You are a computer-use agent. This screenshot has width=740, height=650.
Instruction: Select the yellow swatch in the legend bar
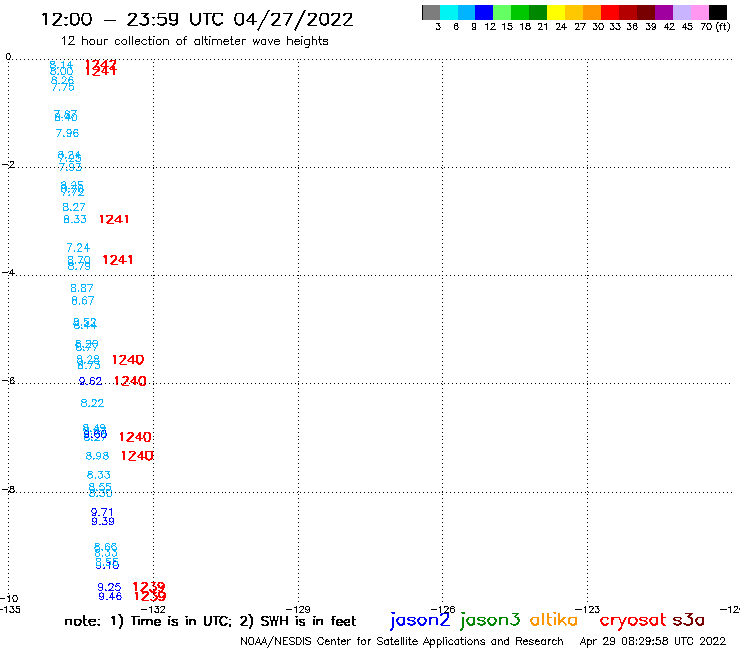pos(556,12)
